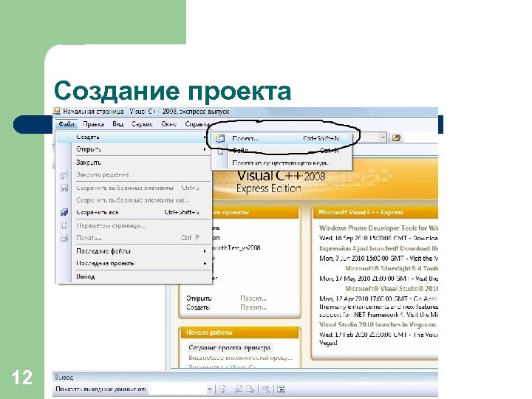Open Visual Studio 2010 launches in Vegas headline
Image resolution: width=532 pixels, height=399 pixels.
(378, 324)
